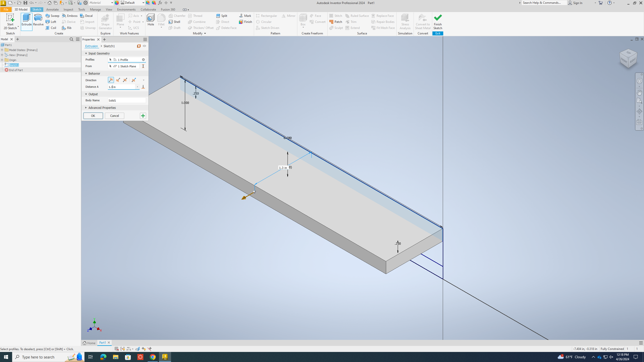
Task: Click the Shell tool
Action: coord(174,22)
